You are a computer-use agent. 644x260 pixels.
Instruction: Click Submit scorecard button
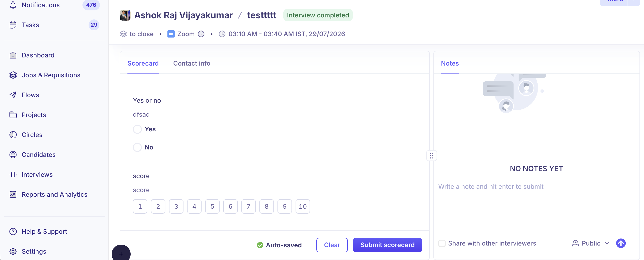(387, 245)
